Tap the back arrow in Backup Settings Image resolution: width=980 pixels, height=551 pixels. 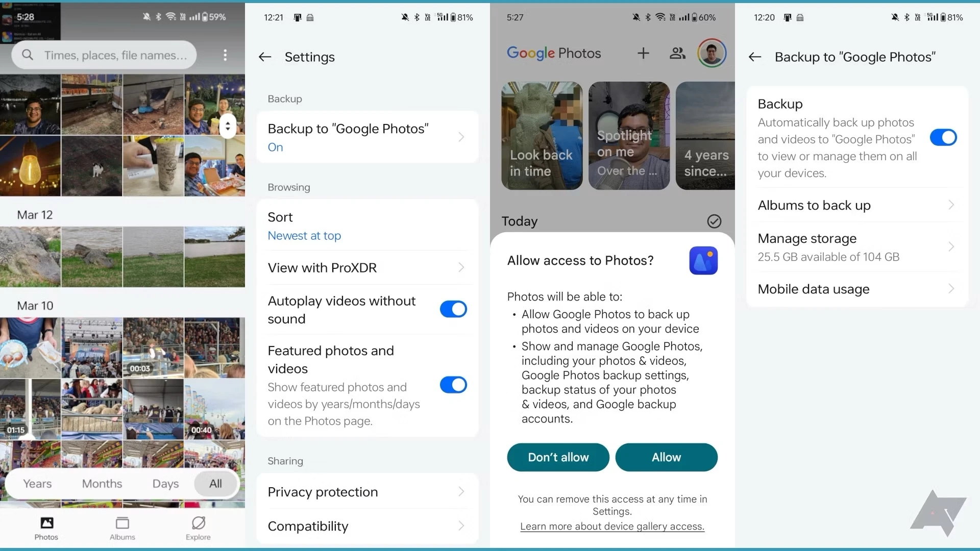point(754,57)
